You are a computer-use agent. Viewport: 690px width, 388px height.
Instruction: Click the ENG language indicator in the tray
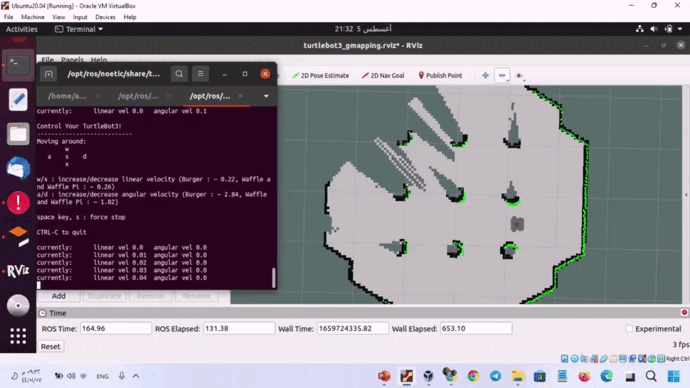[x=103, y=376]
